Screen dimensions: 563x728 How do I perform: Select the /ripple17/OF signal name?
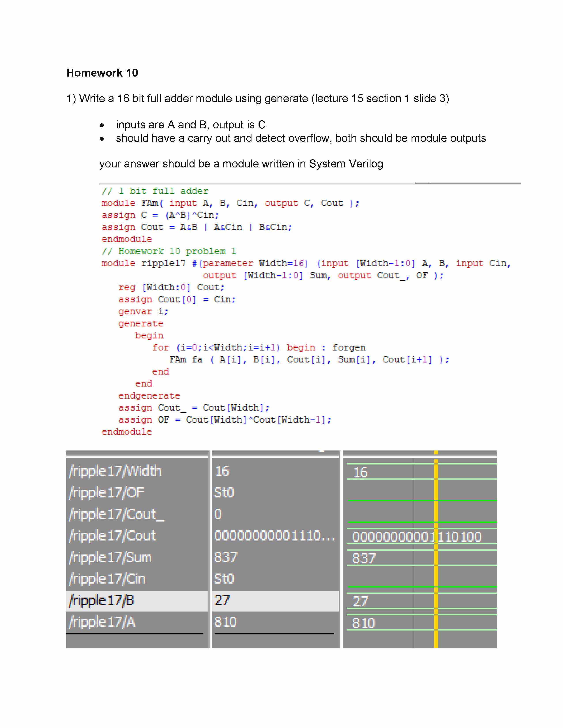(x=106, y=493)
